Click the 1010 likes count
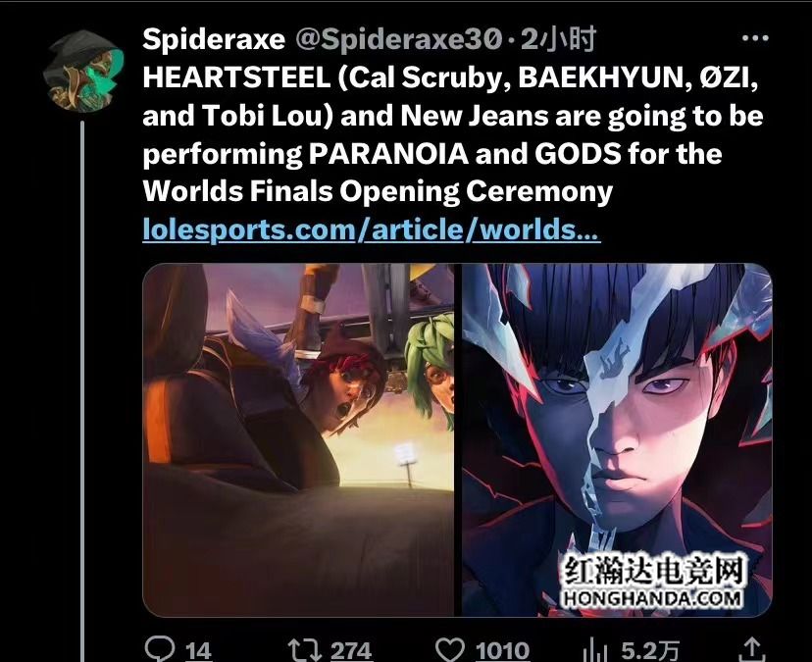 pyautogui.click(x=502, y=650)
